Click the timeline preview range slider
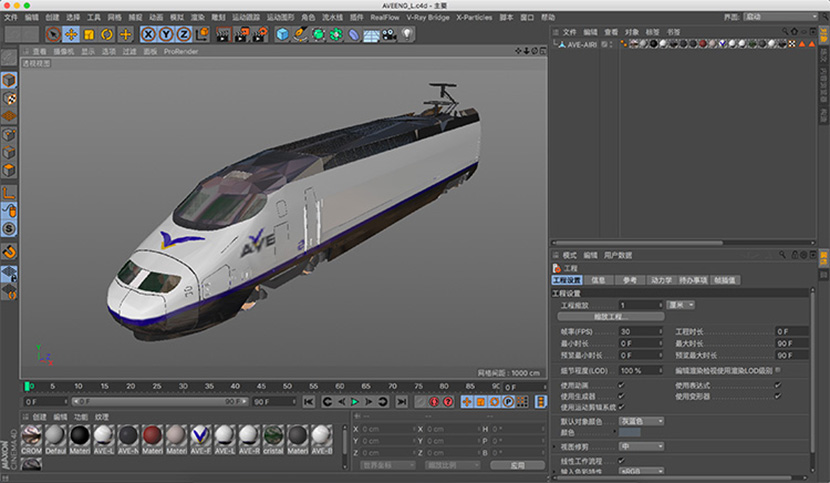The width and height of the screenshot is (830, 483). pyautogui.click(x=160, y=401)
